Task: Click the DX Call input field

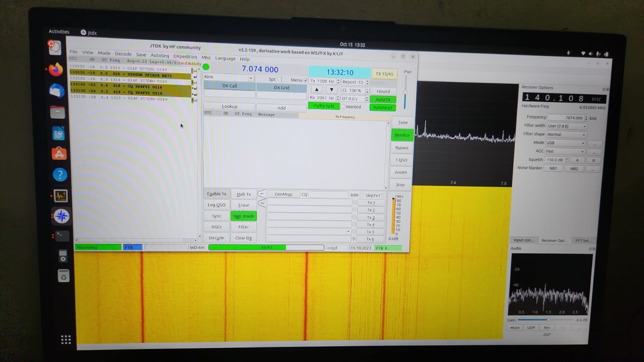Action: pos(230,94)
